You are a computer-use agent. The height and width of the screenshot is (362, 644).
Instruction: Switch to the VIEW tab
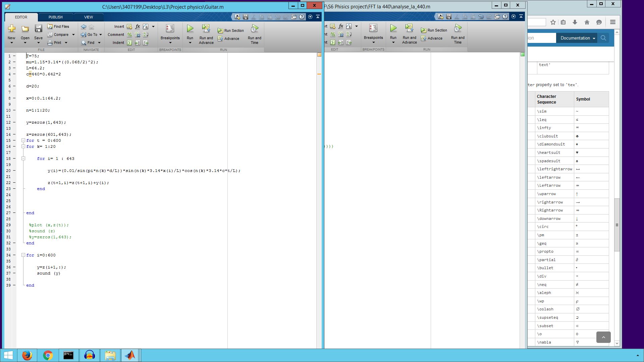click(x=89, y=17)
